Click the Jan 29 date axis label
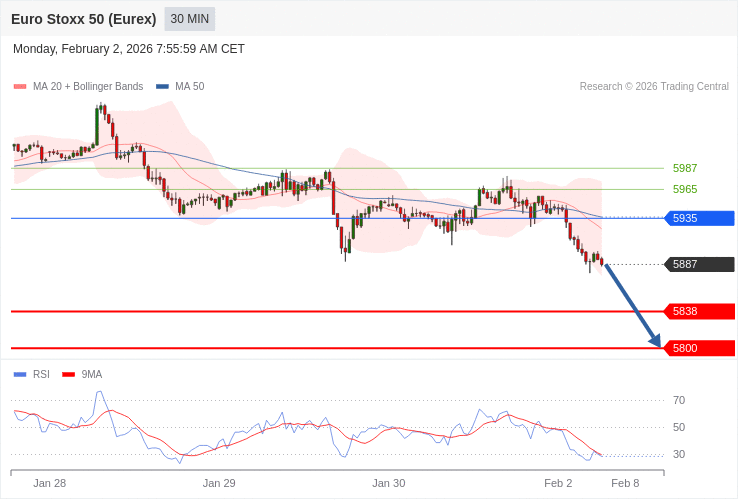Screen dimensions: 738x500 (219, 483)
